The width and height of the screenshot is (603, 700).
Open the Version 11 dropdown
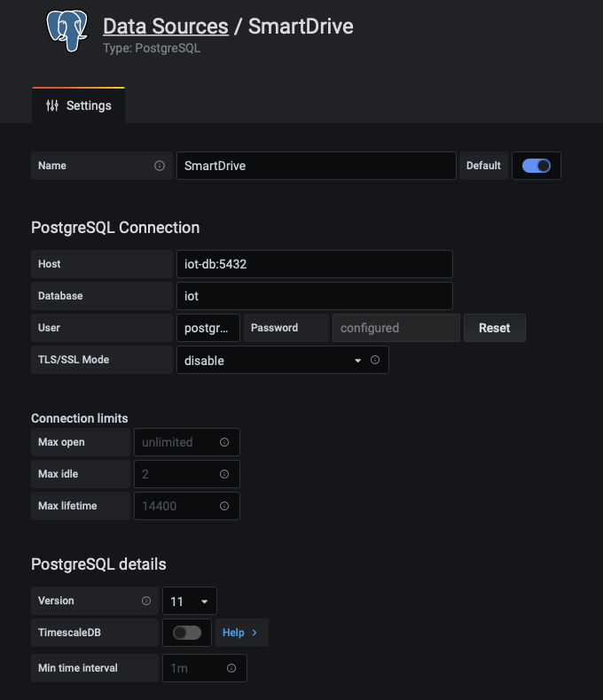pos(190,601)
